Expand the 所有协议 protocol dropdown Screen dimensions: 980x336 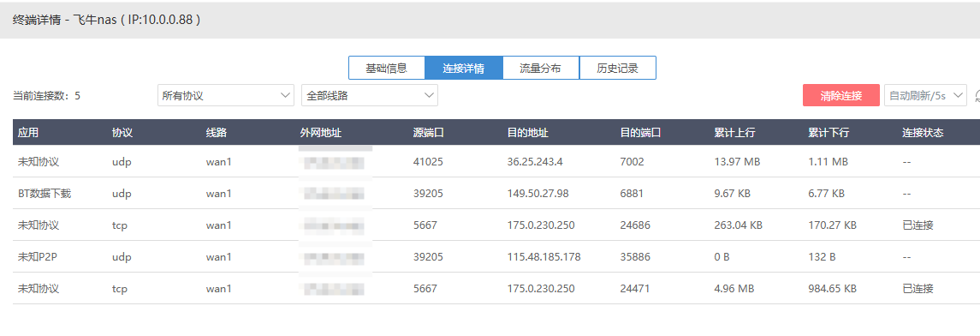pos(226,96)
